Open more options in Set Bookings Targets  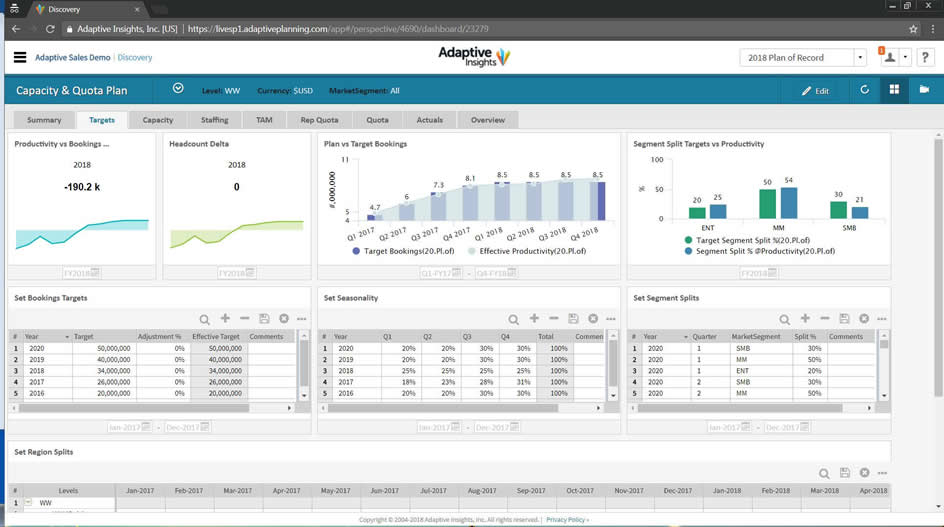302,319
